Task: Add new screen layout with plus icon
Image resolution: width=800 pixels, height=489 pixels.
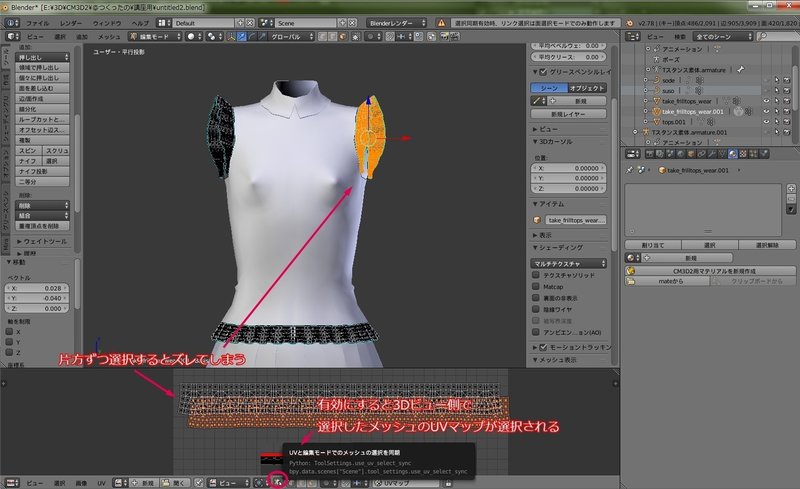Action: coord(240,23)
